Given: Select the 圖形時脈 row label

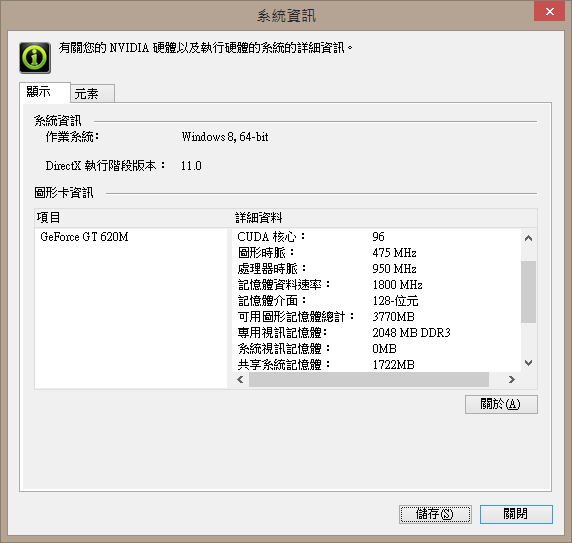Looking at the screenshot, I should [266, 253].
